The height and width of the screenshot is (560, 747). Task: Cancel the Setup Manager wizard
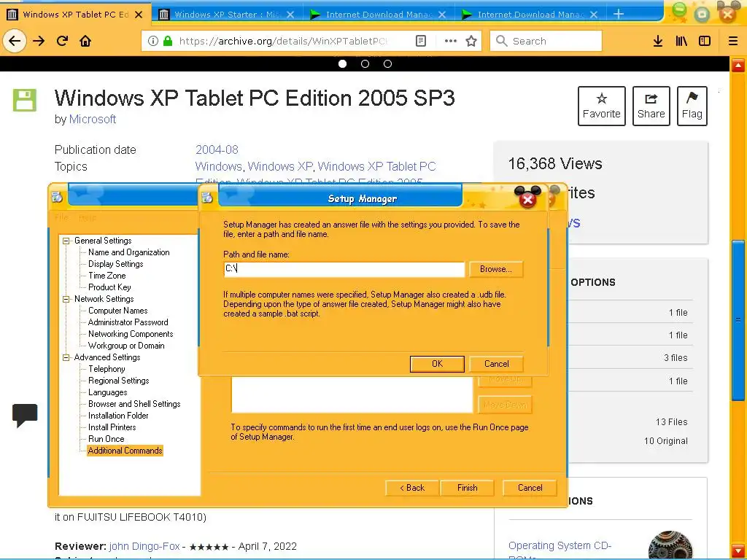tap(530, 488)
